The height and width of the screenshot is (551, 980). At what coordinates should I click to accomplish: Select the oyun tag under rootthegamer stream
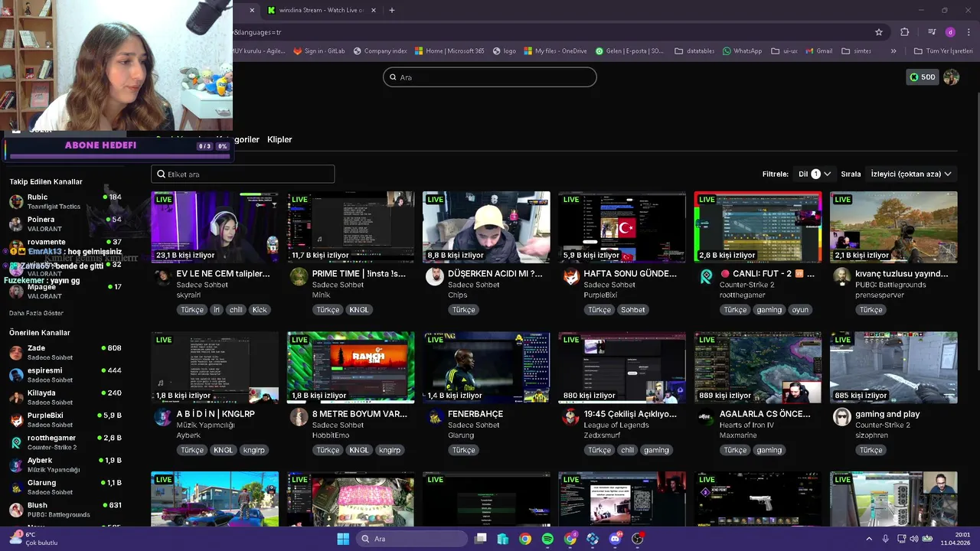pyautogui.click(x=800, y=310)
